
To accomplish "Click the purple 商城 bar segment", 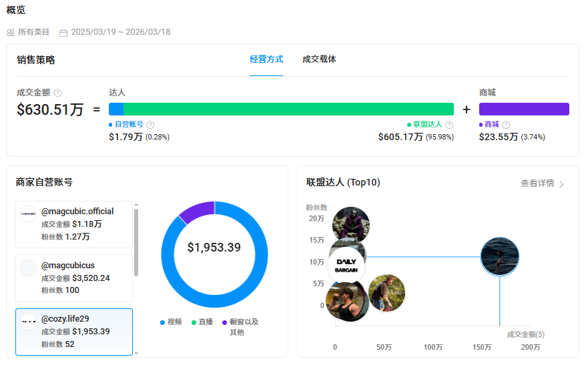I will [x=524, y=109].
